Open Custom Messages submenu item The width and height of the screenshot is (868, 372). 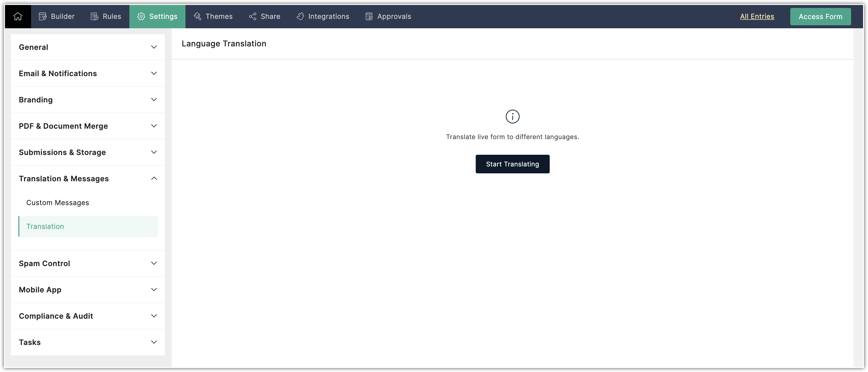[x=58, y=203]
